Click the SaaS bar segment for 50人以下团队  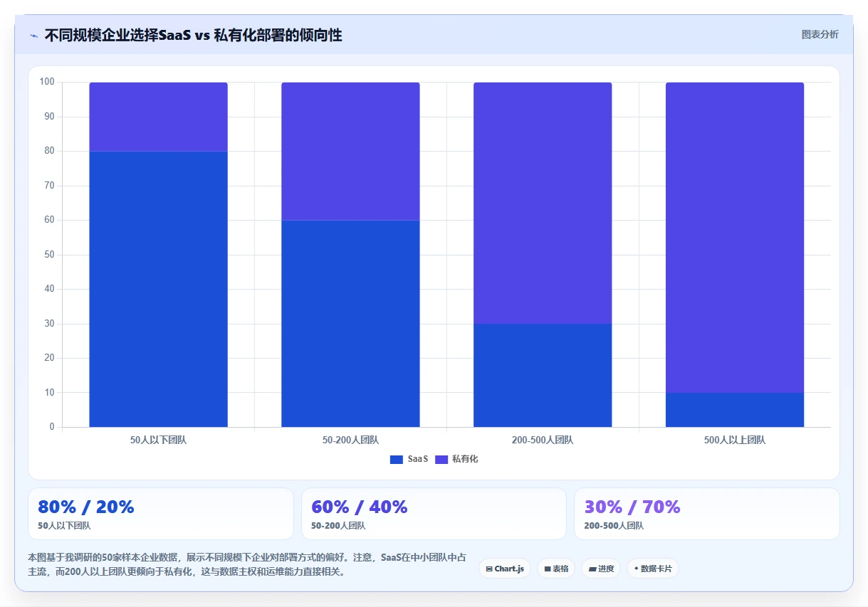pyautogui.click(x=158, y=289)
